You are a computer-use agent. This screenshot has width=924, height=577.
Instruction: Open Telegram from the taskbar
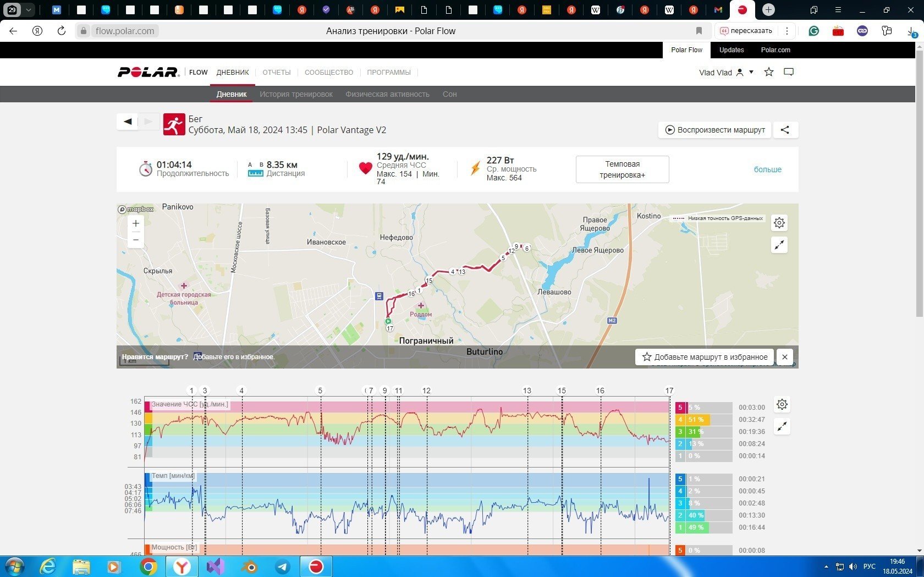[283, 567]
